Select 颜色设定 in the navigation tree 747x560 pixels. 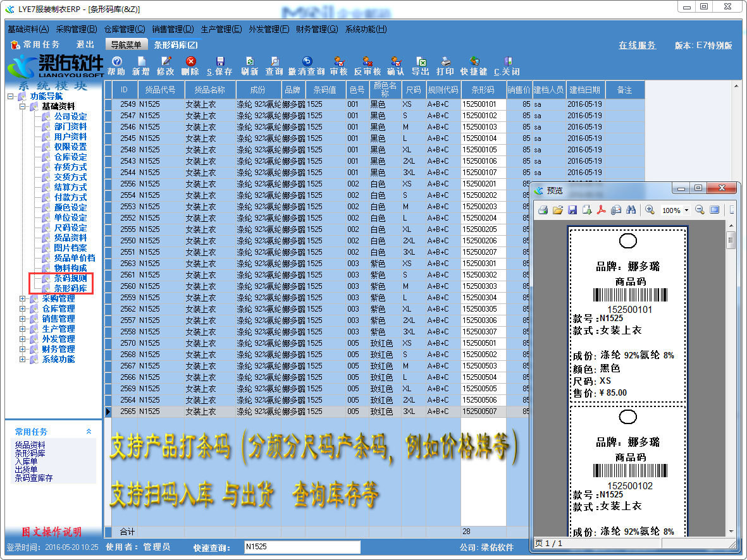coord(70,207)
